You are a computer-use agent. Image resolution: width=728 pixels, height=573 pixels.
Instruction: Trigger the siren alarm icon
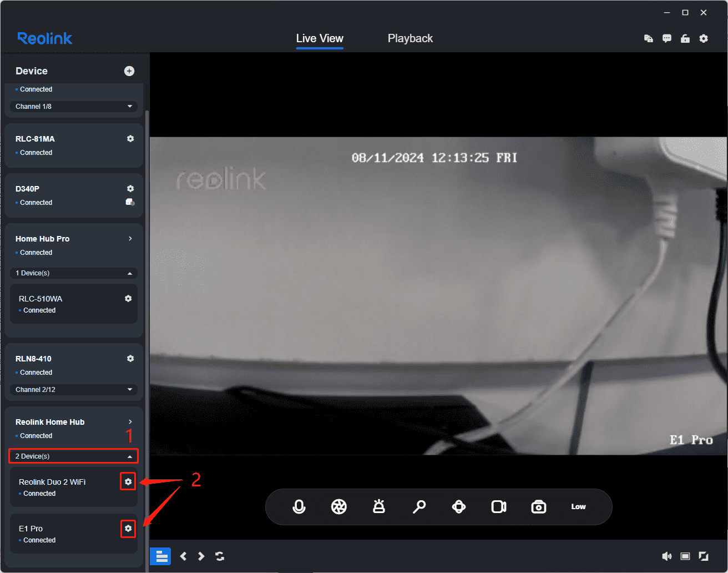click(x=379, y=506)
